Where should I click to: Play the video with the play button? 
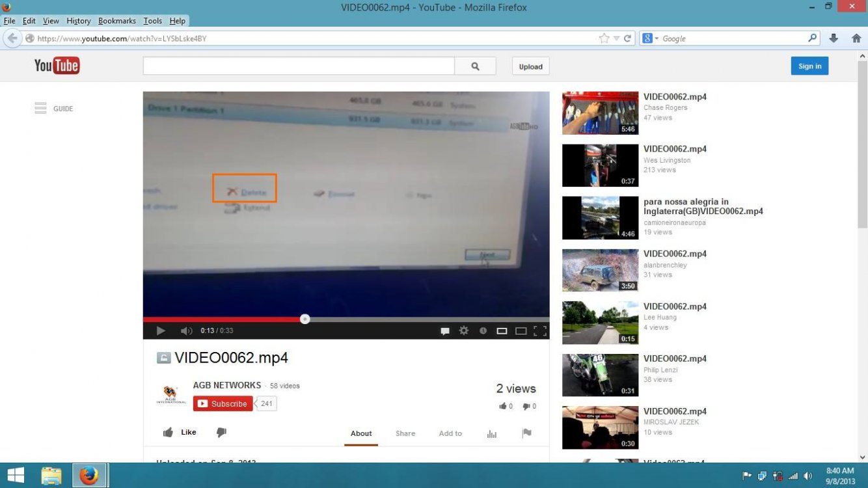click(160, 331)
